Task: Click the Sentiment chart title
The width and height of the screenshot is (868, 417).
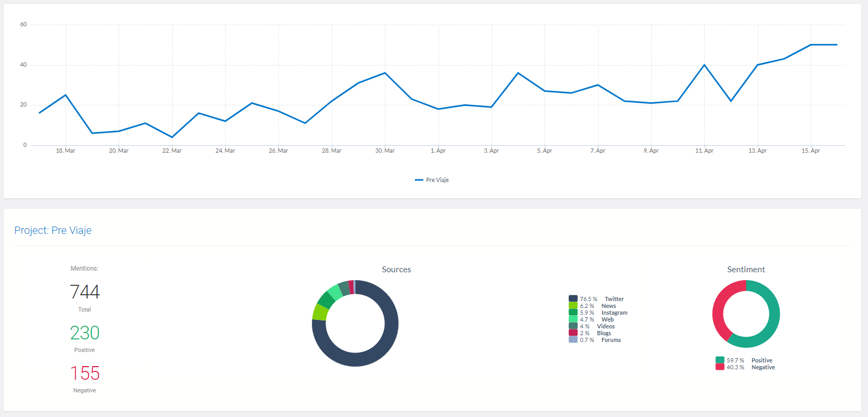Action: click(x=746, y=270)
